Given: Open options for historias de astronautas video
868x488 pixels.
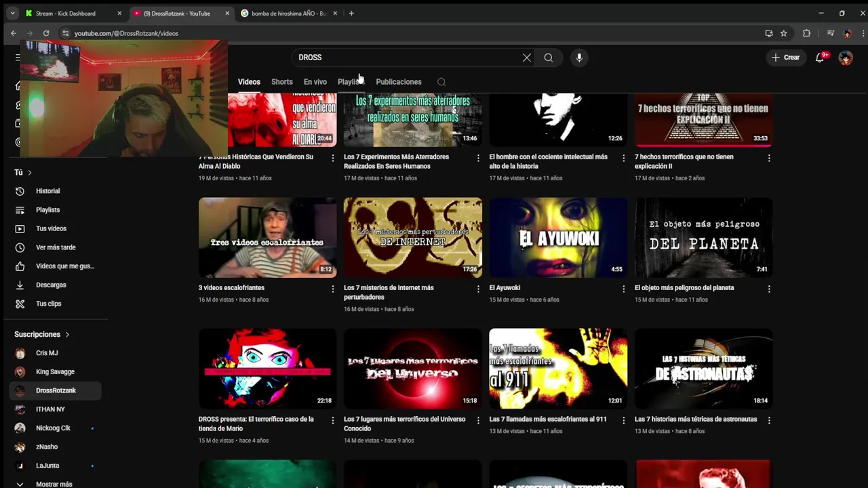Looking at the screenshot, I should click(769, 420).
